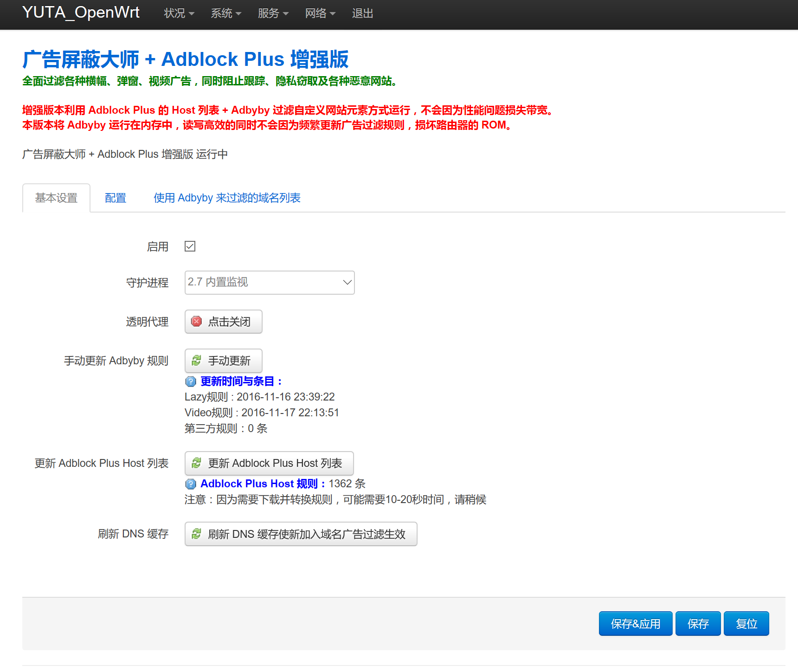This screenshot has width=798, height=672.
Task: Open the 使用 Adbyby 来过滤的域名列表 tab
Action: 226,198
